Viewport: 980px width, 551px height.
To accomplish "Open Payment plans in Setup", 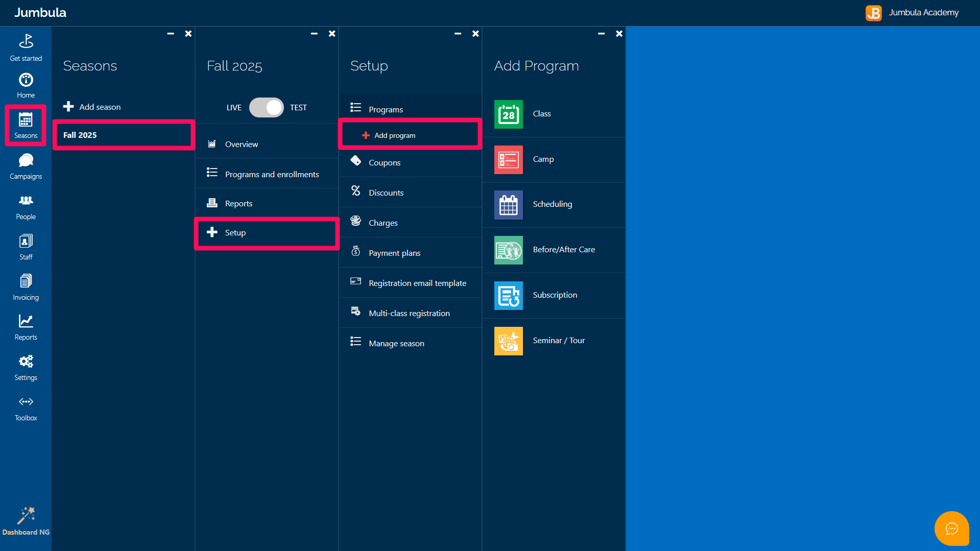I will 394,253.
